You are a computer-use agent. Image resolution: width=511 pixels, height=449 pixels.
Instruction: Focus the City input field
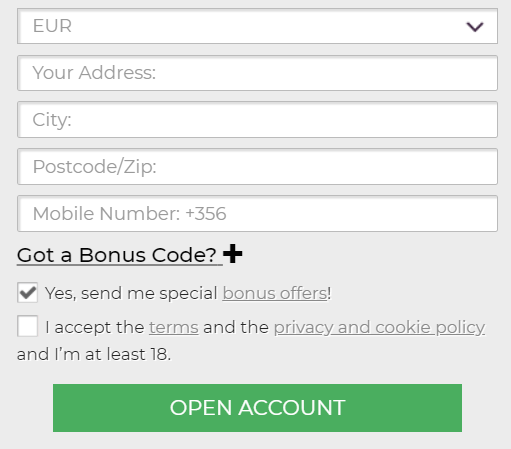[257, 120]
